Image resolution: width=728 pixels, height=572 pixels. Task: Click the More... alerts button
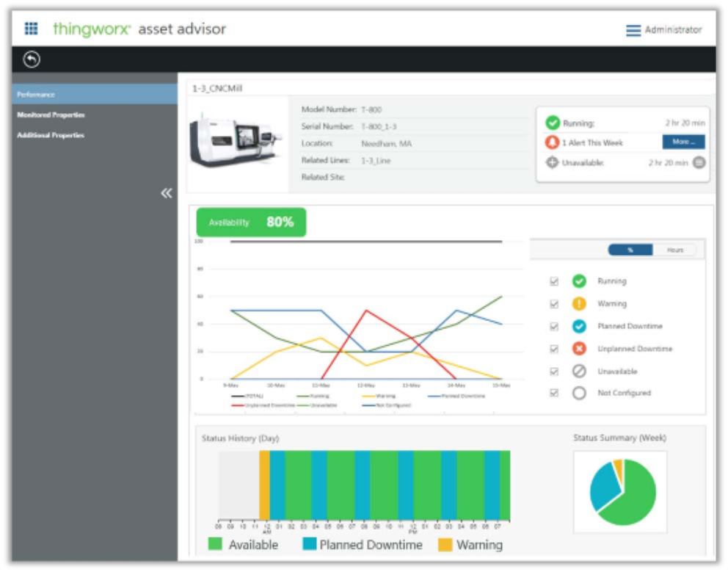pos(683,142)
